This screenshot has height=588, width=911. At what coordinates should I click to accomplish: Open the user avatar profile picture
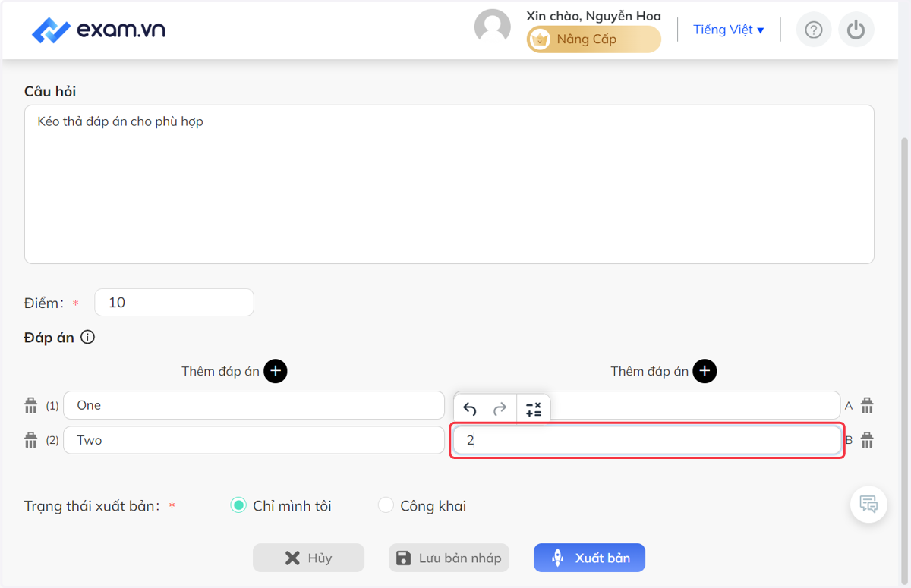pos(493,28)
